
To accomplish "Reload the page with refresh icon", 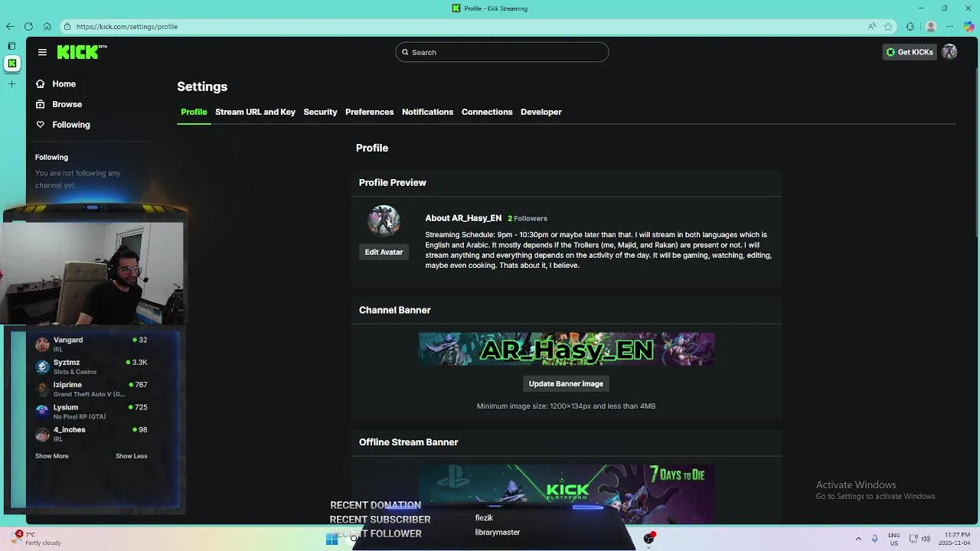I will [x=28, y=26].
